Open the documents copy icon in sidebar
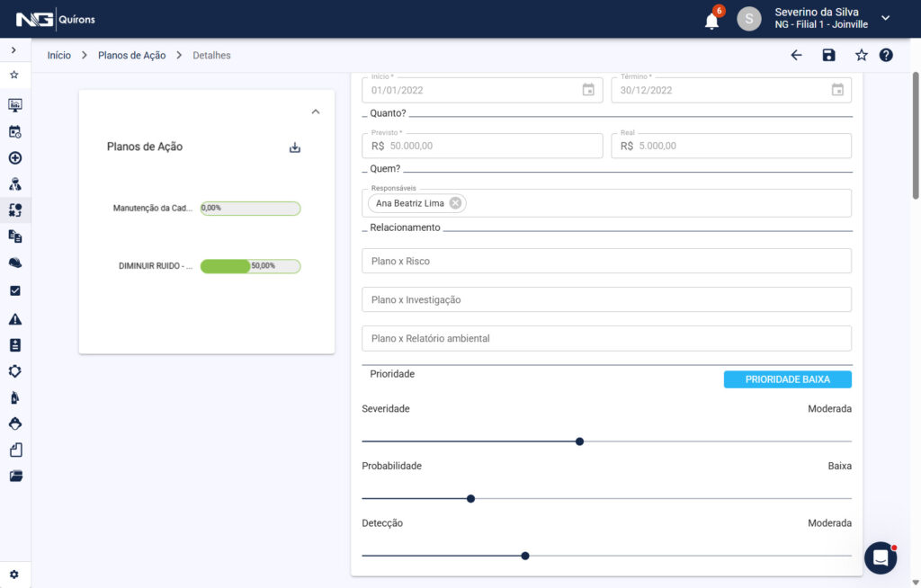 point(15,236)
